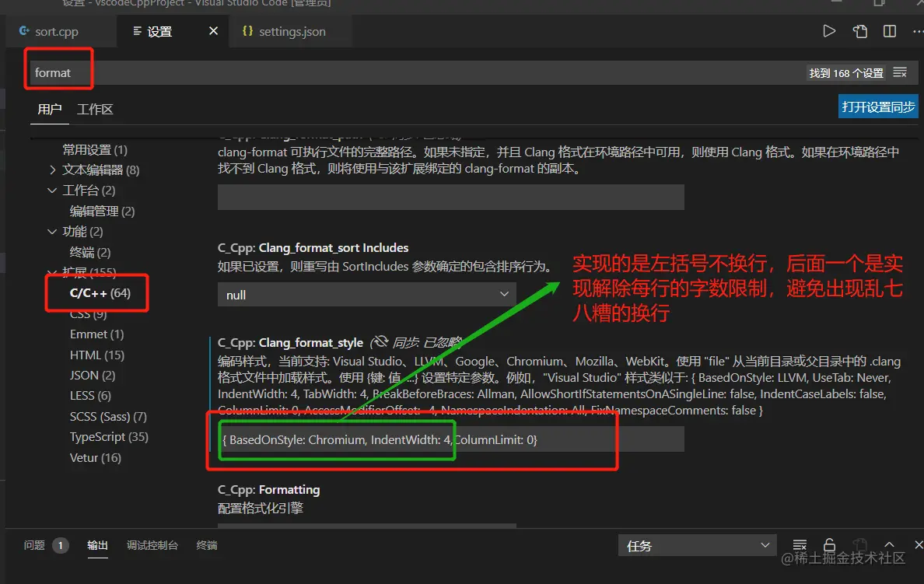Select TypeScript (35) extension settings

(109, 437)
